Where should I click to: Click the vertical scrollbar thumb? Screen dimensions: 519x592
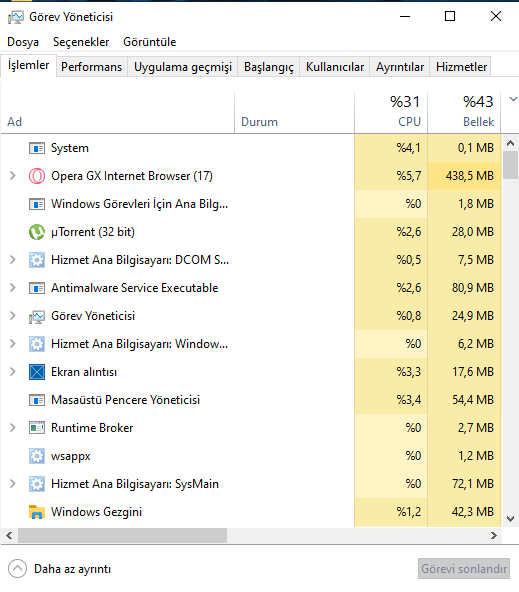tap(510, 165)
